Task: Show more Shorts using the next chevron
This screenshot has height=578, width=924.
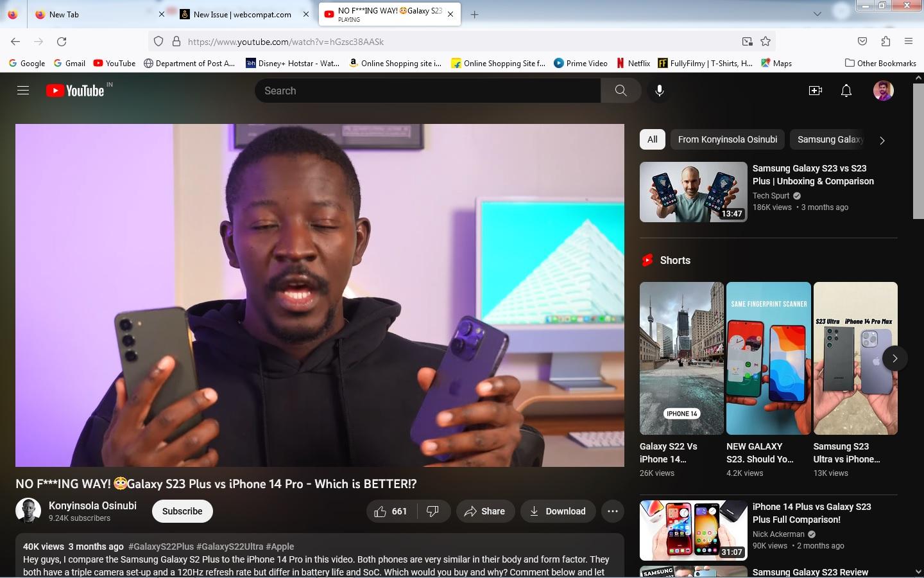Action: pos(894,358)
